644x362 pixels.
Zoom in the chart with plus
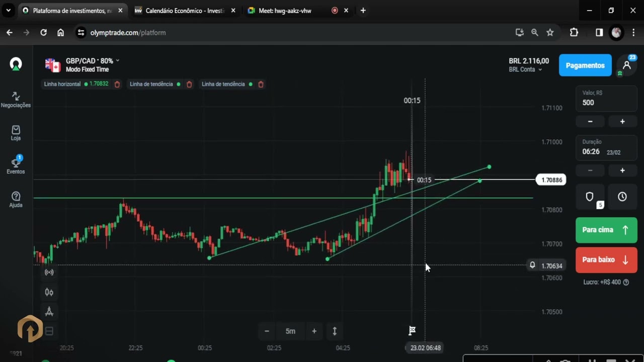click(314, 331)
